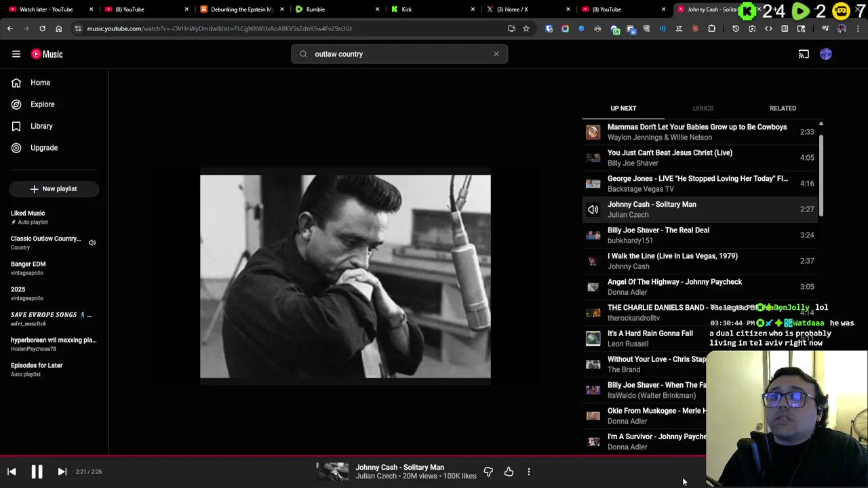868x488 pixels.
Task: Dislike Johnny Cash - Solitary Man
Action: point(488,472)
